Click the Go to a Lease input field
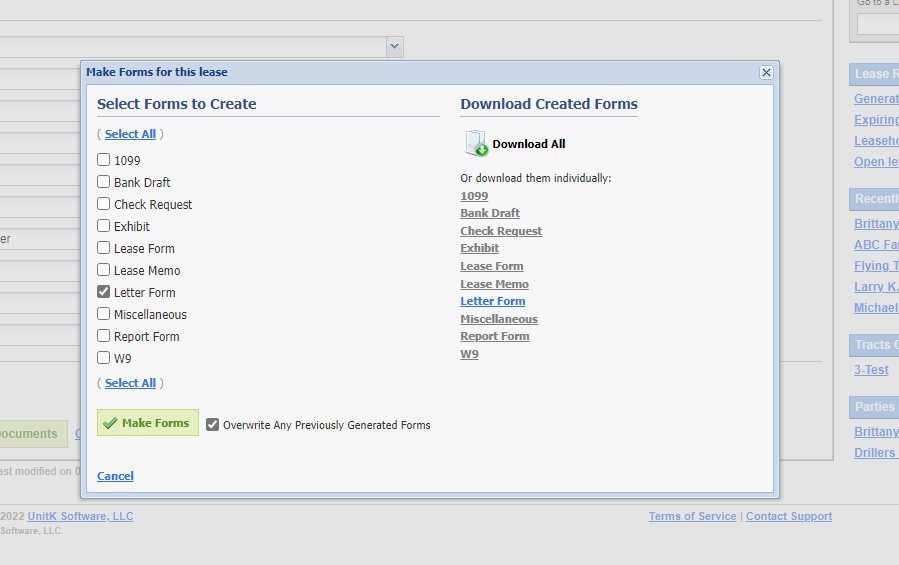Screen dimensions: 899x565 (x=878, y=25)
